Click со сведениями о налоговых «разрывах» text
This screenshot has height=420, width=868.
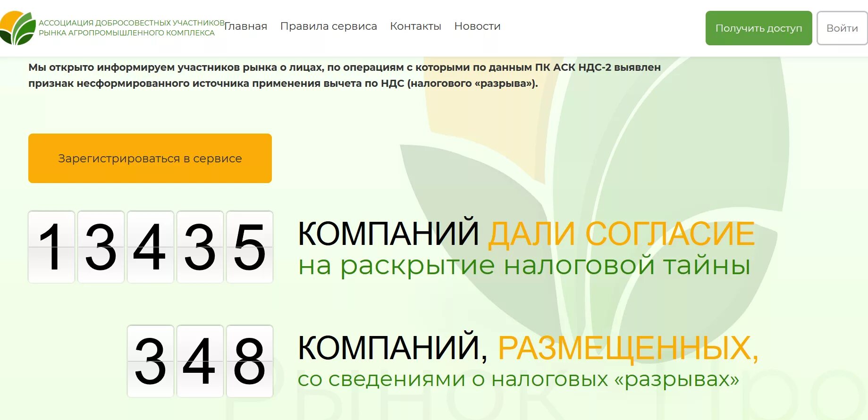[518, 379]
